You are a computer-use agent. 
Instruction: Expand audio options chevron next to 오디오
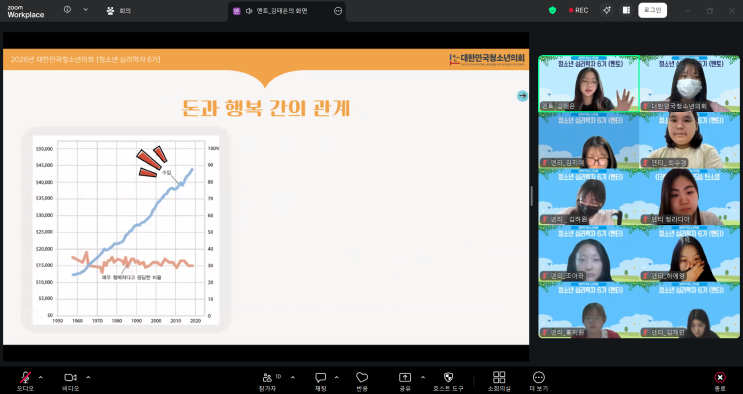click(x=41, y=377)
